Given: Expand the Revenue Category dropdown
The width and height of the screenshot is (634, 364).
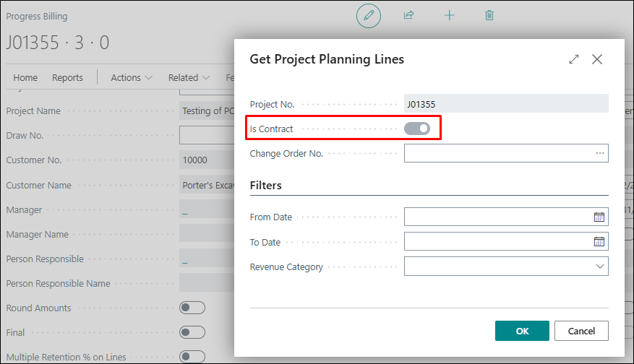Looking at the screenshot, I should pos(599,266).
